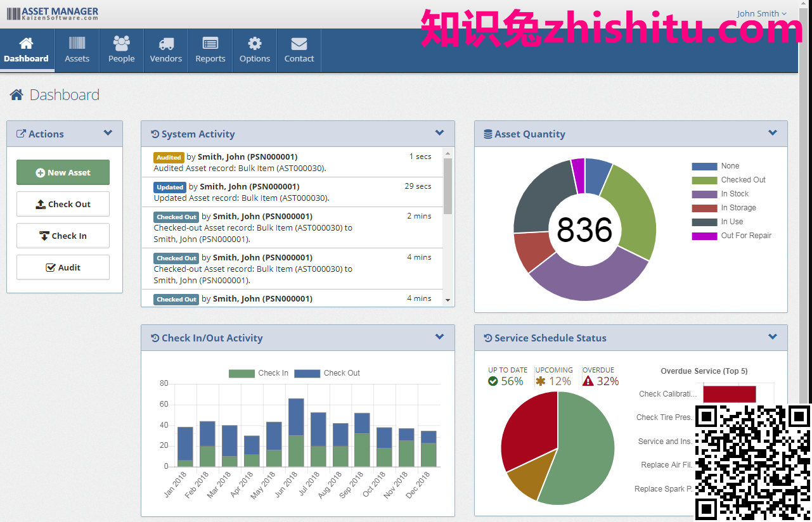
Task: Click the People group icon
Action: point(122,43)
